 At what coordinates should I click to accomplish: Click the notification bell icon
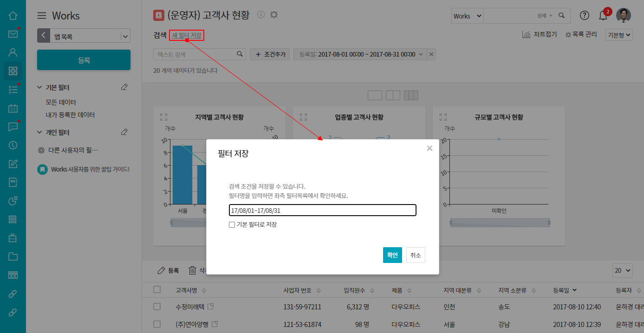603,16
